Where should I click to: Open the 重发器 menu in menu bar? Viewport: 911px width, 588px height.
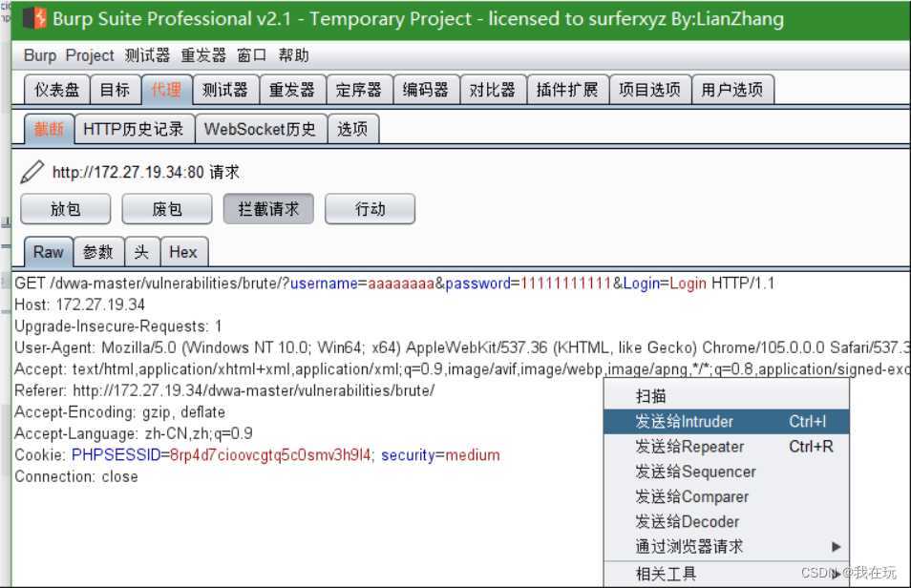click(203, 55)
